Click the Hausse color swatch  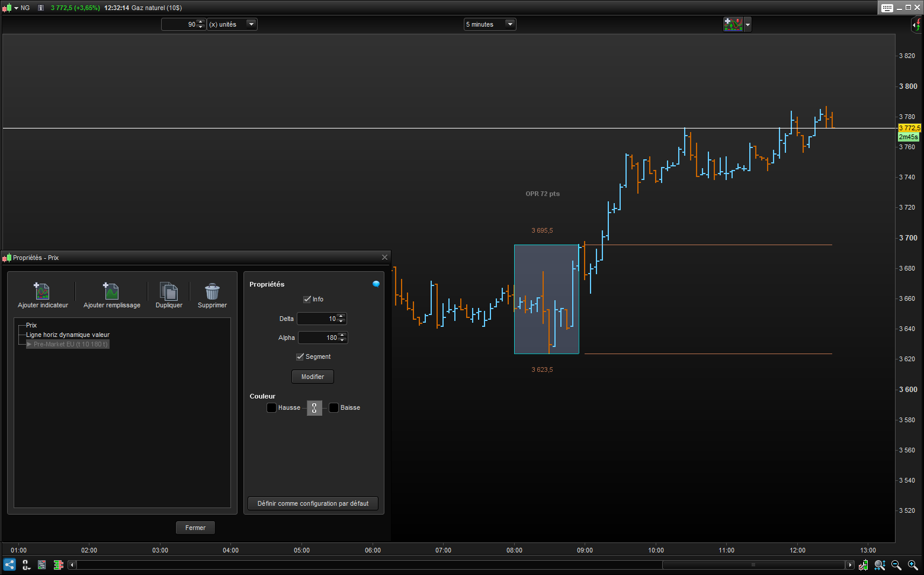click(272, 407)
